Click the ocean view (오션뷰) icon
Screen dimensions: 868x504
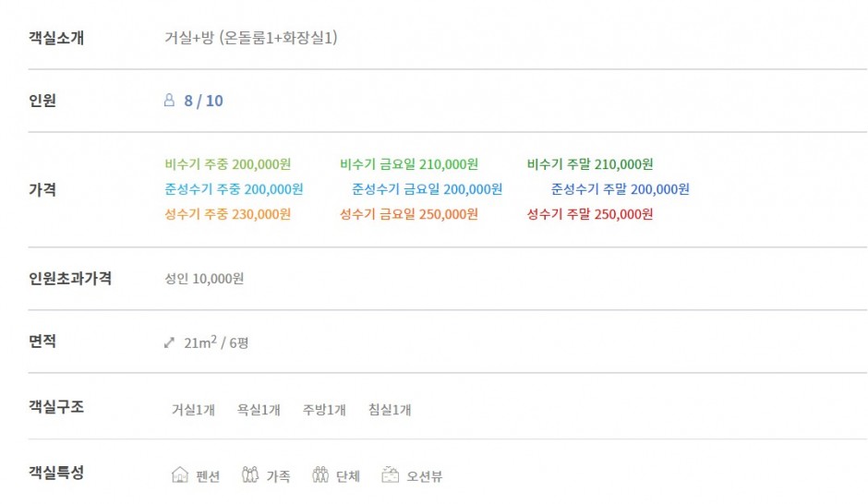[391, 474]
